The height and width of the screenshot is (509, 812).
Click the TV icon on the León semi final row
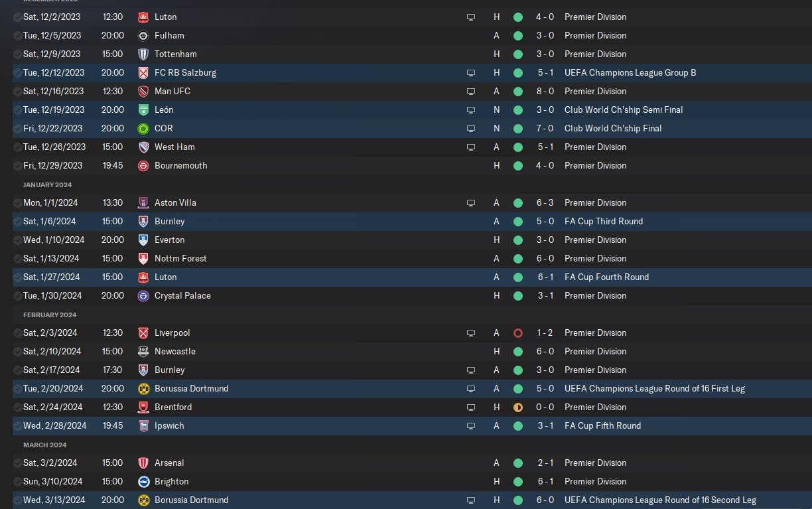click(471, 109)
